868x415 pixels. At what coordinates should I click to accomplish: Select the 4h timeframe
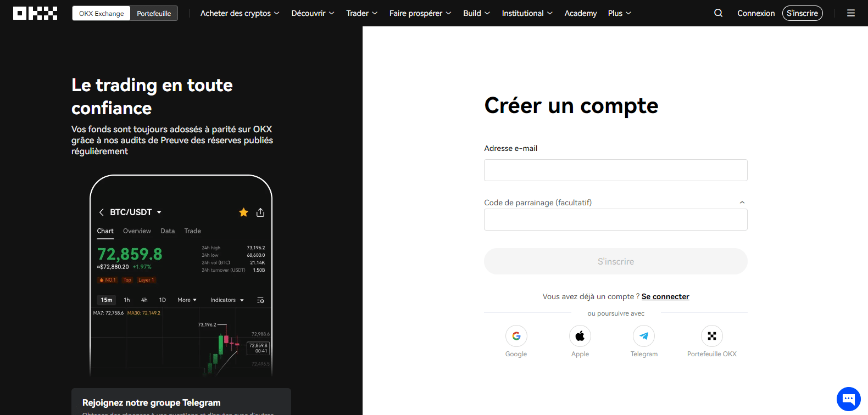(x=144, y=300)
